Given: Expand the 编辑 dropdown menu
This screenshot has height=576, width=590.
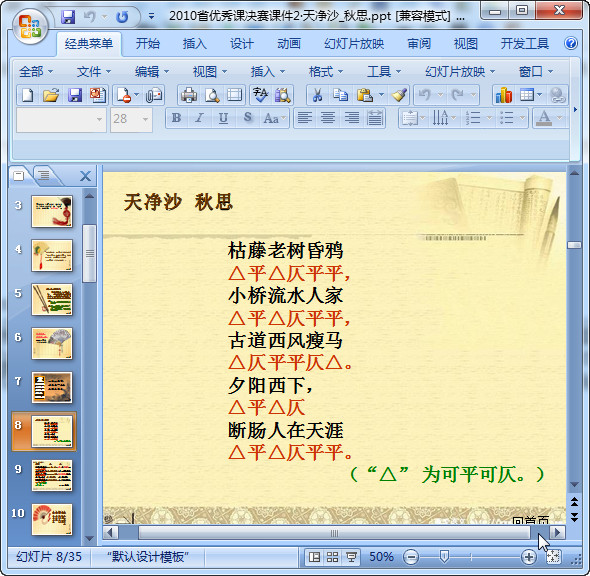Looking at the screenshot, I should pos(152,71).
